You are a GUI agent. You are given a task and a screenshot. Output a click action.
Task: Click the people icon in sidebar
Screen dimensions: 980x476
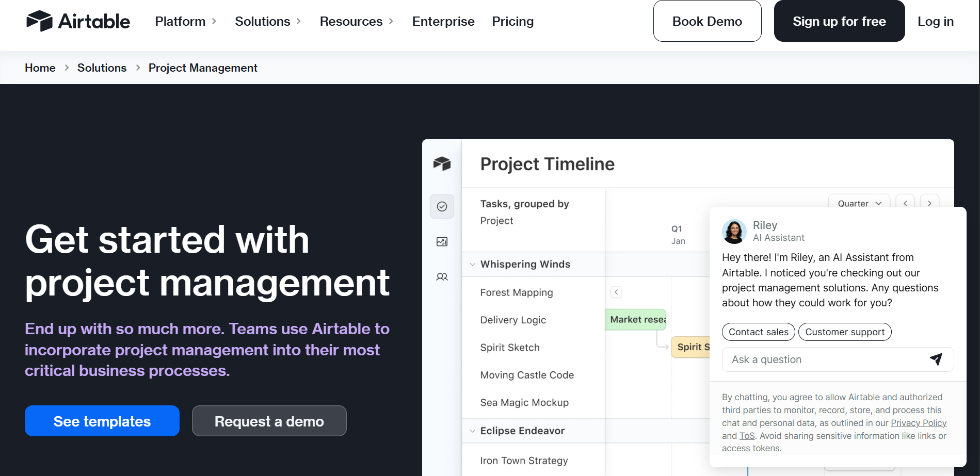(x=442, y=277)
